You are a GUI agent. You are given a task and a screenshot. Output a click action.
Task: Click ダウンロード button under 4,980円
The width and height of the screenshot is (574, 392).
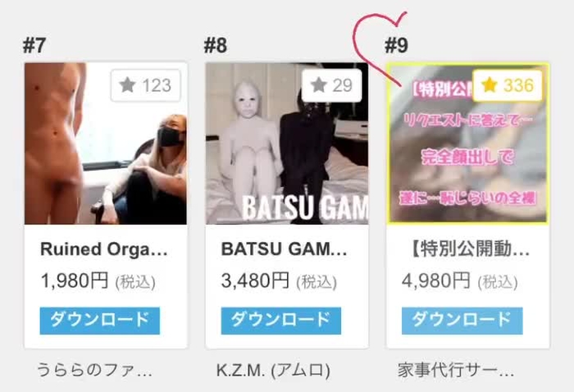coord(462,321)
